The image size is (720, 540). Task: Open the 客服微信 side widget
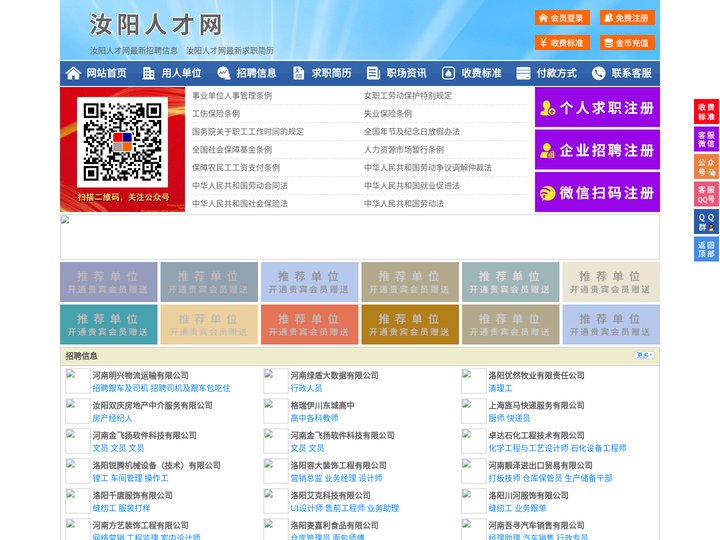(706, 139)
